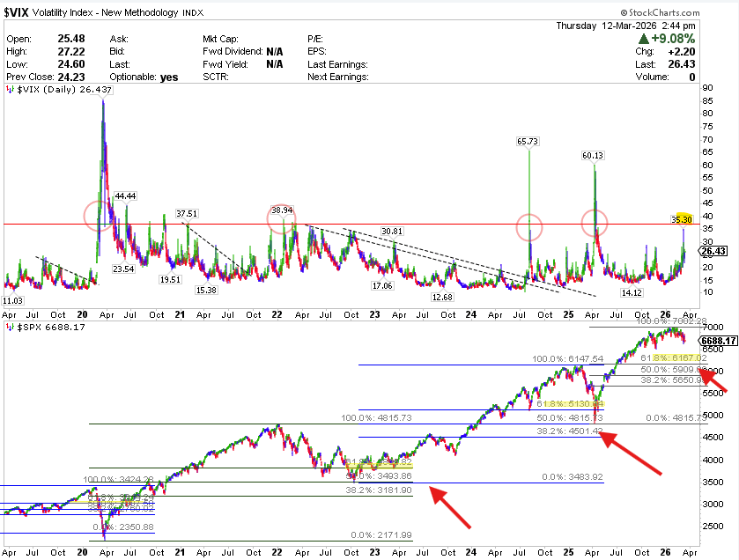This screenshot has height=560, width=739.
Task: Click the SCTR label
Action: click(x=216, y=77)
